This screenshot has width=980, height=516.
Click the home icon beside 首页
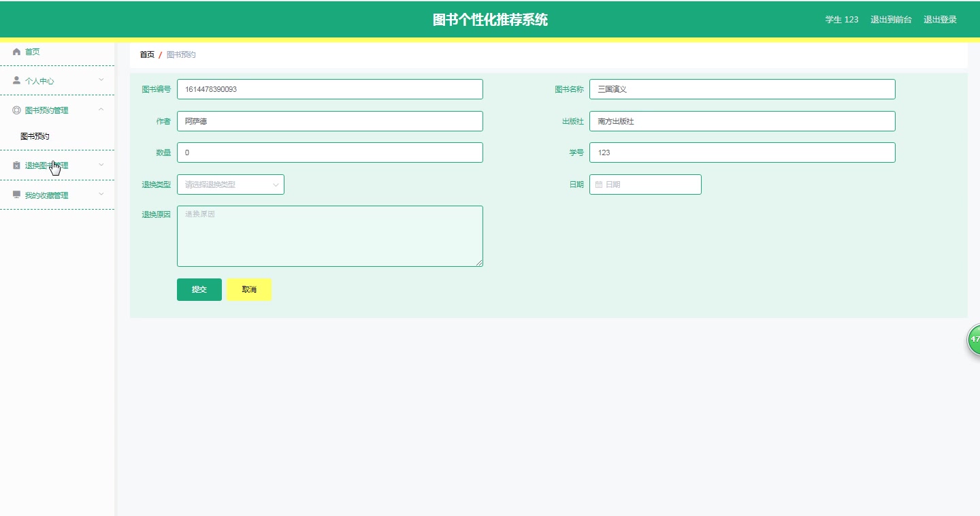point(16,52)
